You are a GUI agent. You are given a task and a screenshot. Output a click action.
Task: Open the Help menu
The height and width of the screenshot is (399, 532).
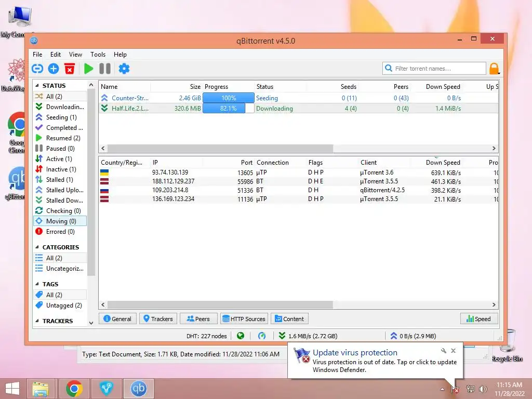(120, 55)
